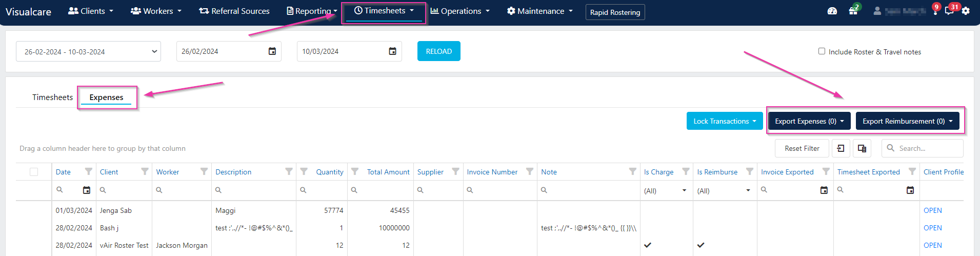Image resolution: width=980 pixels, height=256 pixels.
Task: Open the chat messages icon with 31
Action: pos(950,11)
